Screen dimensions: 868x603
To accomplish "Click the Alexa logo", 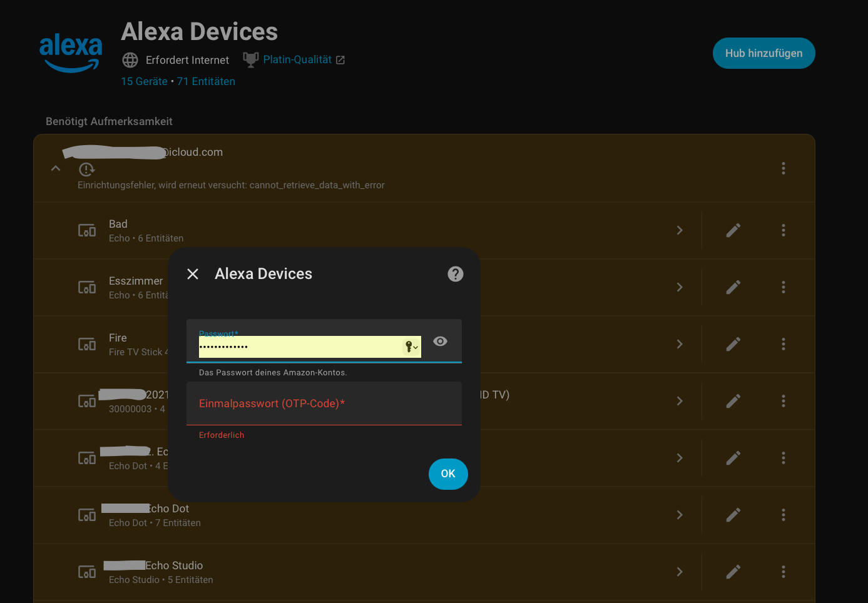I will (x=71, y=53).
